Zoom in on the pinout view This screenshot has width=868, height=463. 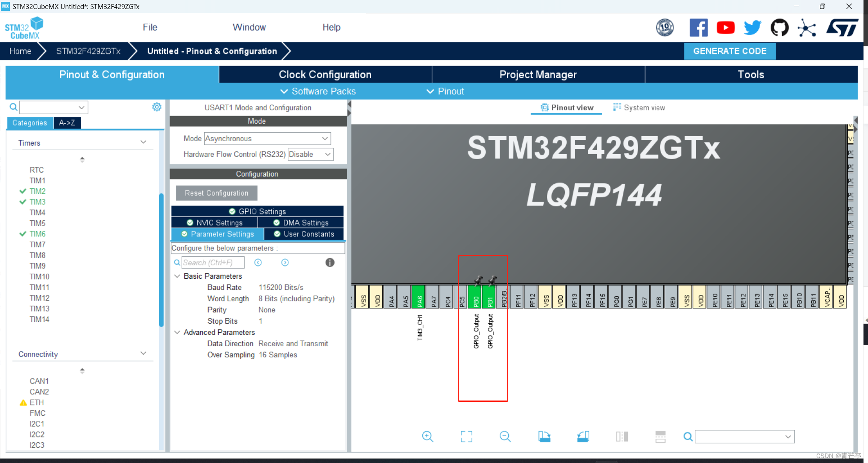point(428,436)
